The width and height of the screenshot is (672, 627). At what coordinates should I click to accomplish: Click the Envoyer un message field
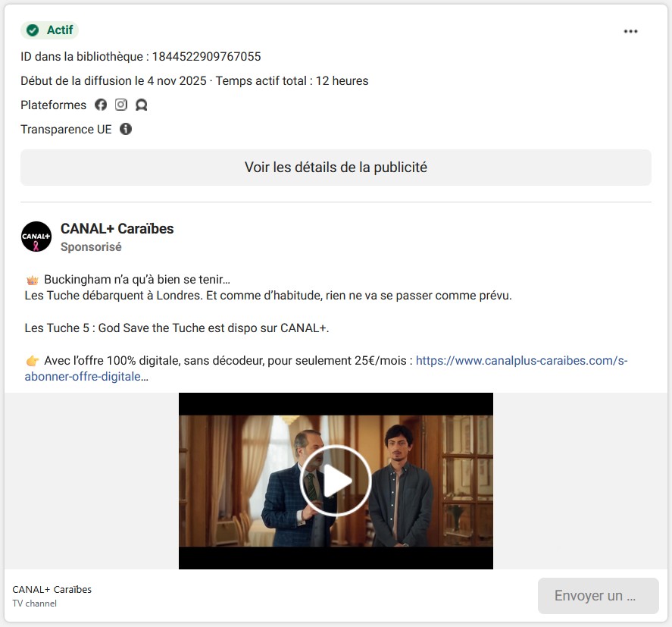[x=598, y=596]
